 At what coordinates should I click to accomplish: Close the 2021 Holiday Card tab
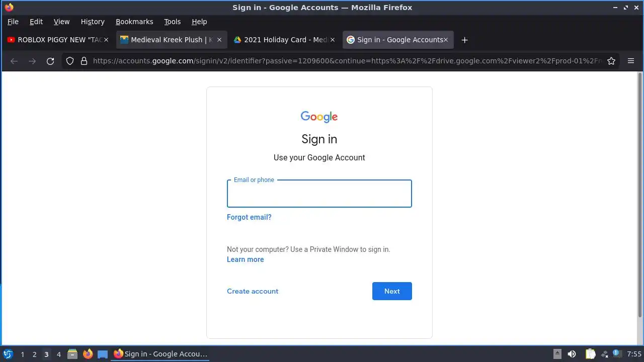(332, 40)
